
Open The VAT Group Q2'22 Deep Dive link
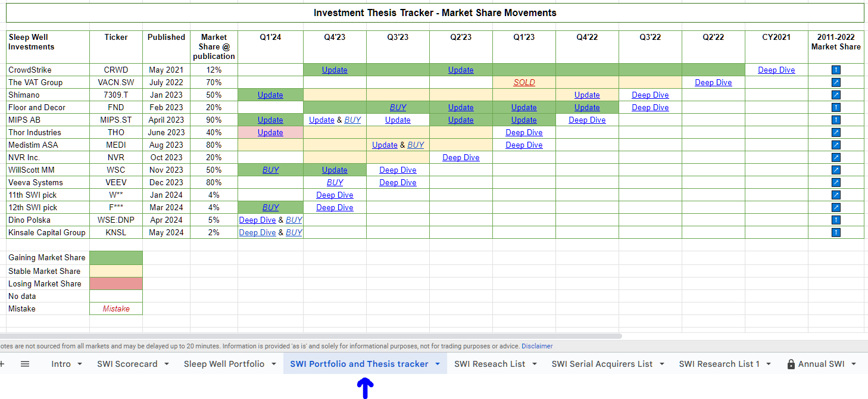pyautogui.click(x=713, y=83)
